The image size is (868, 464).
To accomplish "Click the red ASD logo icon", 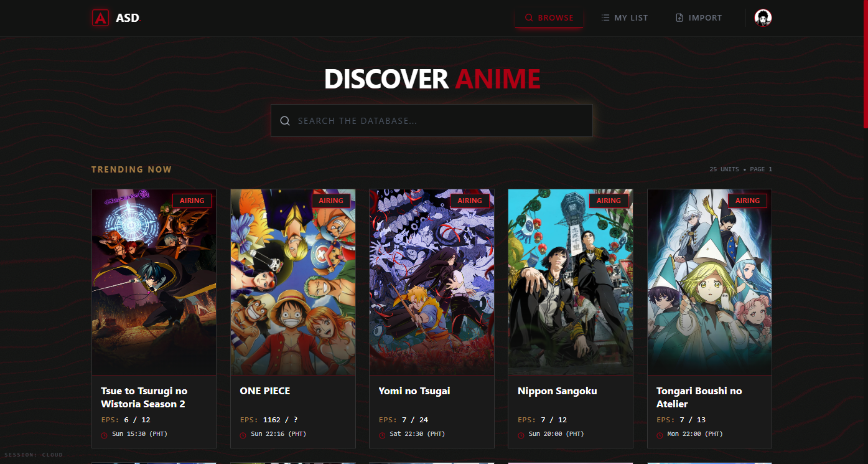I will [100, 18].
